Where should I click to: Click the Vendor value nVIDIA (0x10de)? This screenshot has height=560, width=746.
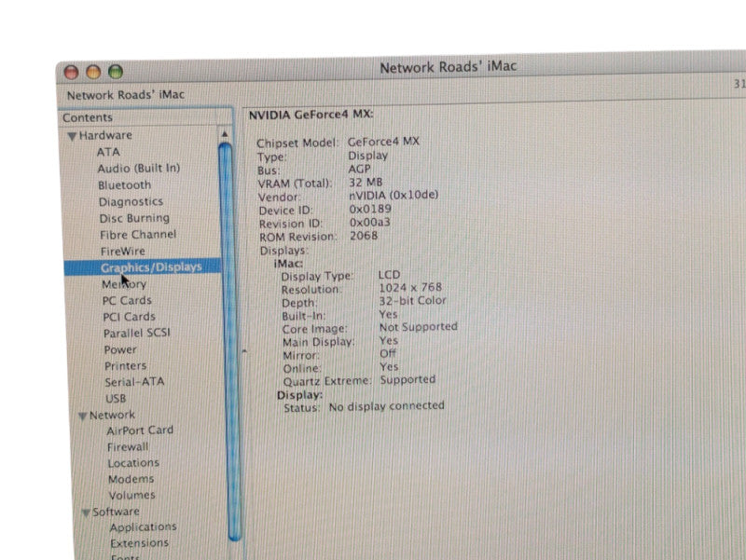(394, 195)
